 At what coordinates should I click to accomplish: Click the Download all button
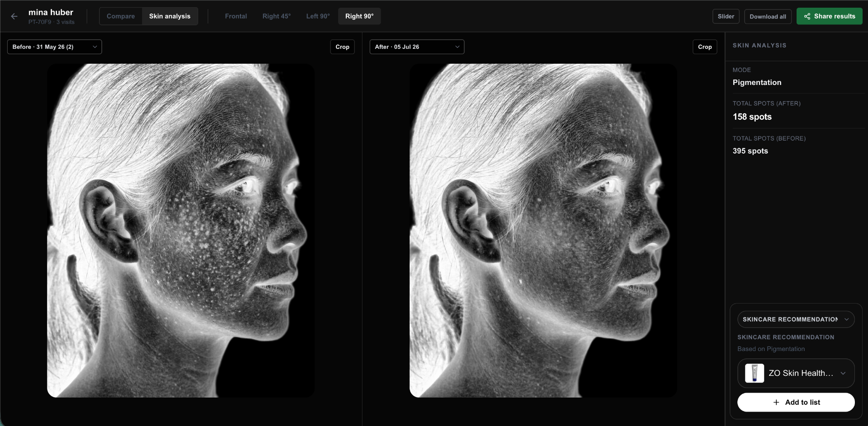(768, 16)
